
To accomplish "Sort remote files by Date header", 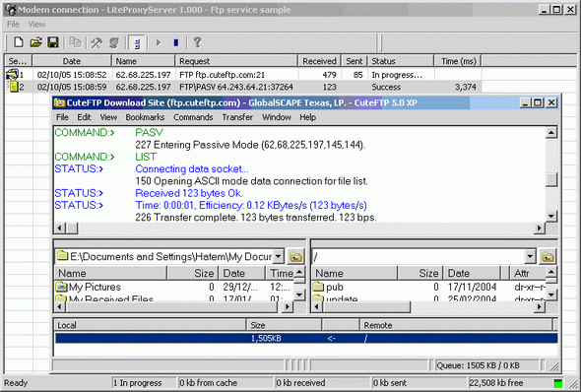I will click(472, 274).
